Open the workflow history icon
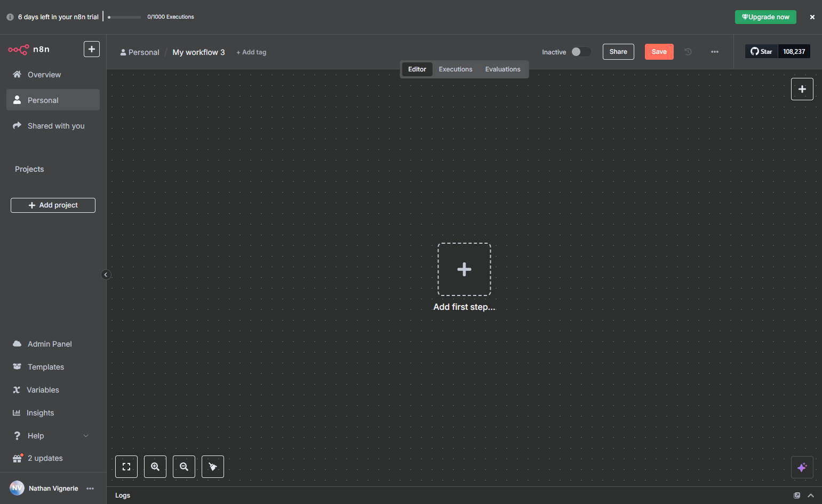The image size is (822, 504). click(x=688, y=52)
